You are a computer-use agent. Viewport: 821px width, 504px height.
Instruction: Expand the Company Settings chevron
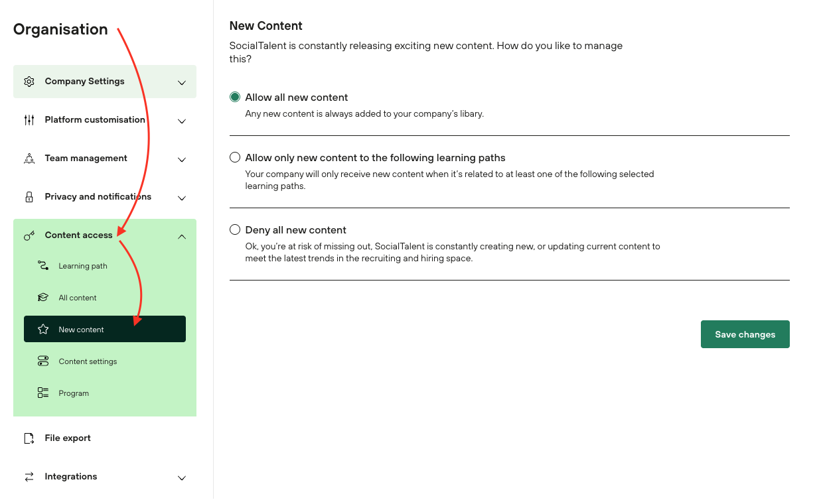coord(182,82)
